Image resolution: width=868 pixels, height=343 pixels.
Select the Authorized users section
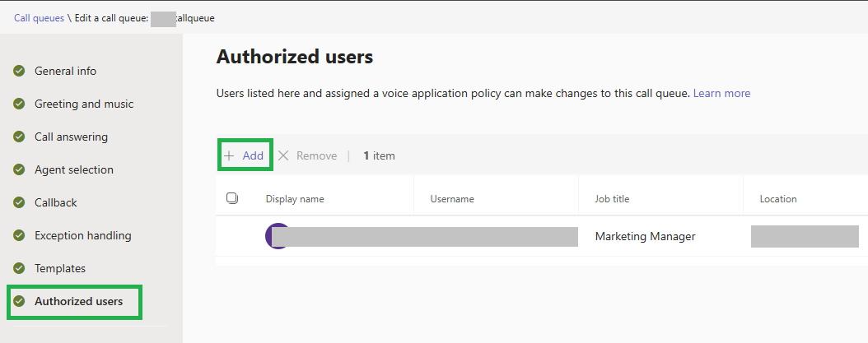78,302
